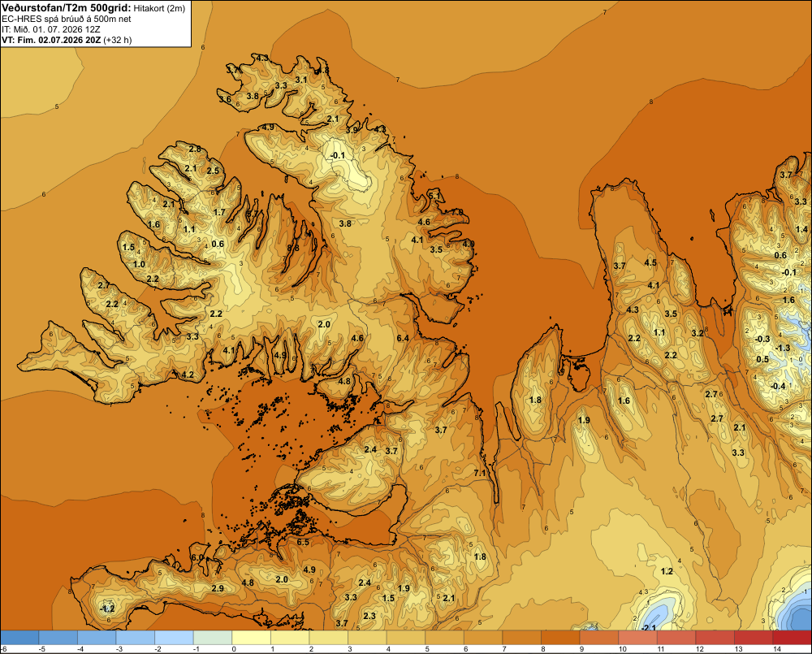Select the 7.0 temperature label on east coast
The height and width of the screenshot is (654, 812).
(456, 213)
